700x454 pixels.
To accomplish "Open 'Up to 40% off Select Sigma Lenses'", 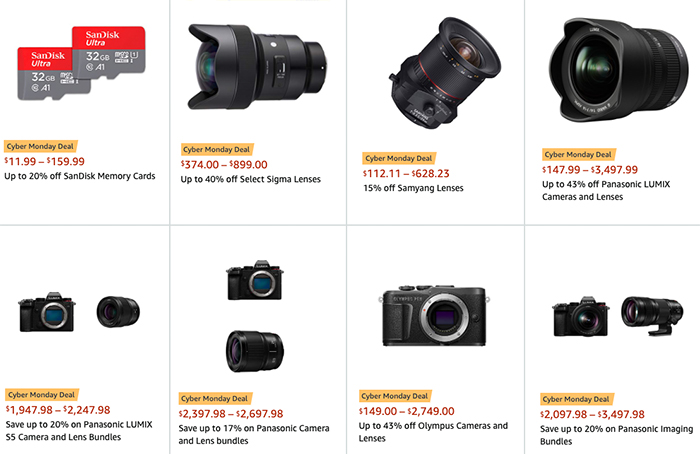I will [250, 179].
